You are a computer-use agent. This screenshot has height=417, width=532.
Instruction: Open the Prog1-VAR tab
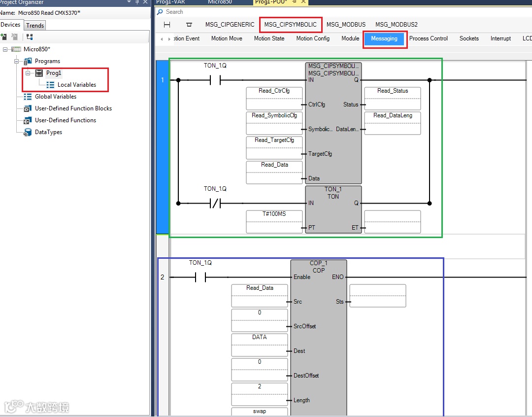coord(170,2)
